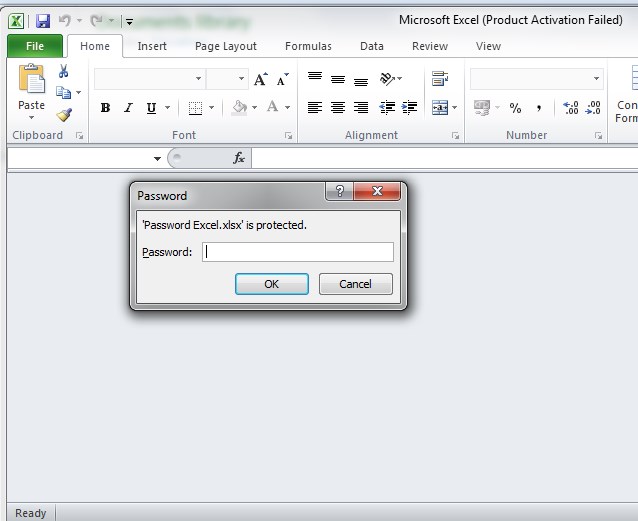Click the Undo arrow icon
Viewport: 638px width, 521px height.
(64, 20)
